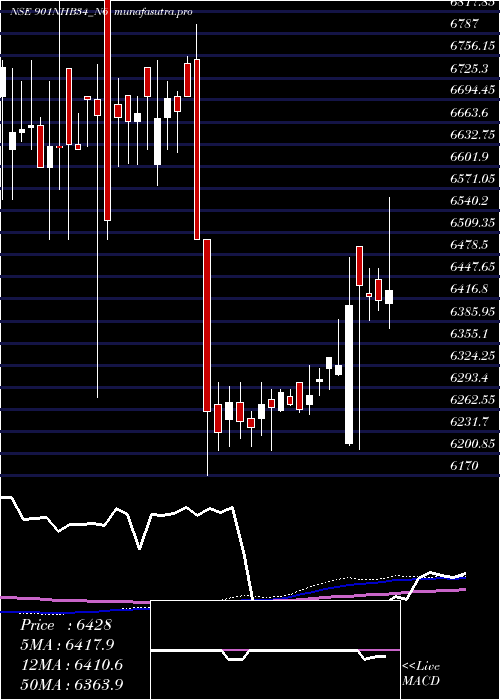Screen dimensions: 500x700
Task: Click the 6663.6 price axis label
Action: 469,112
